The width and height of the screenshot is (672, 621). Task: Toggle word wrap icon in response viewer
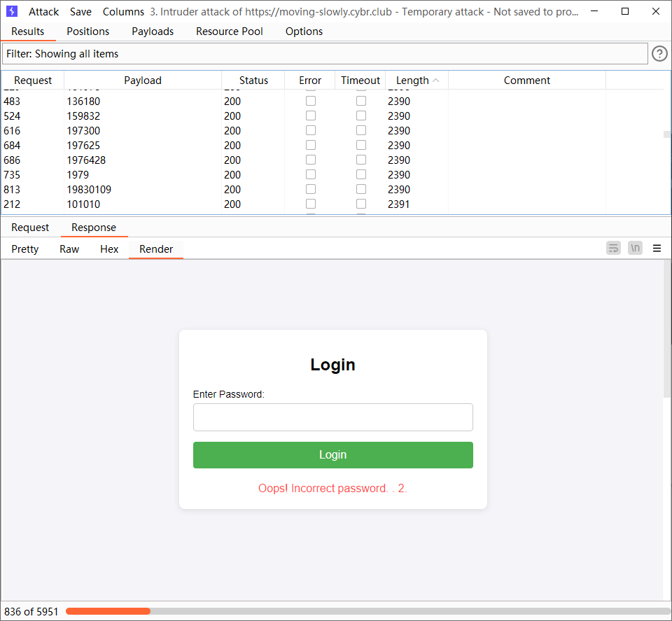coord(613,248)
